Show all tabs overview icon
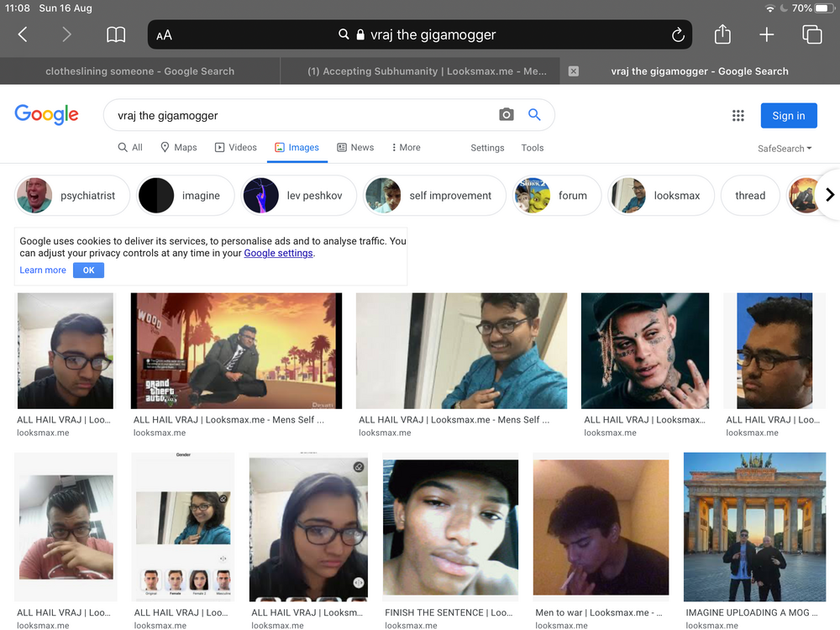This screenshot has height=630, width=840. tap(811, 34)
